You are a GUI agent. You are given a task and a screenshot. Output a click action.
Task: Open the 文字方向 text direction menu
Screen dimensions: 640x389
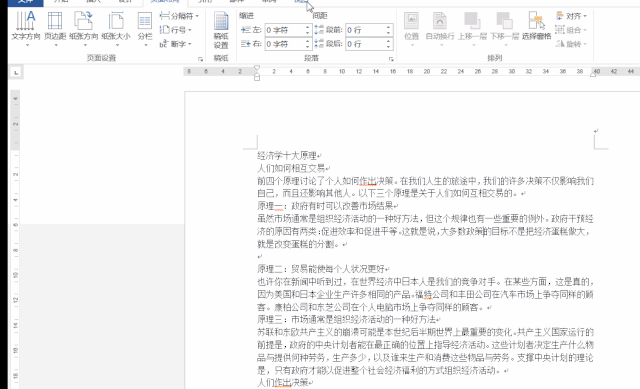(x=26, y=29)
